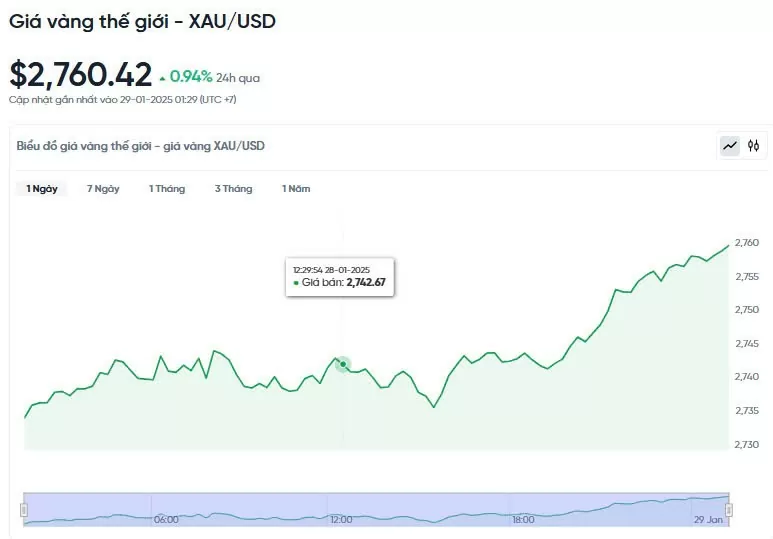Image resolution: width=773 pixels, height=539 pixels.
Task: Show the 3 Tháng chart range
Action: (x=233, y=189)
